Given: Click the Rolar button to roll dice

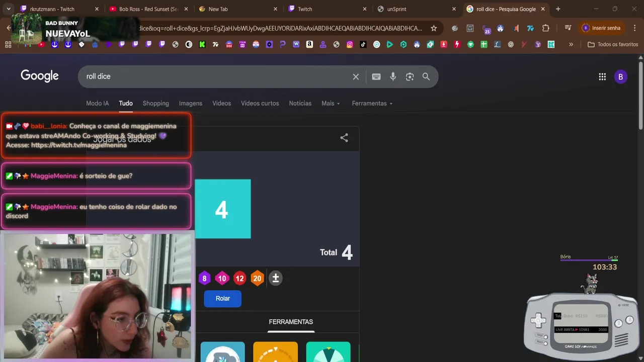Looking at the screenshot, I should coord(222,299).
